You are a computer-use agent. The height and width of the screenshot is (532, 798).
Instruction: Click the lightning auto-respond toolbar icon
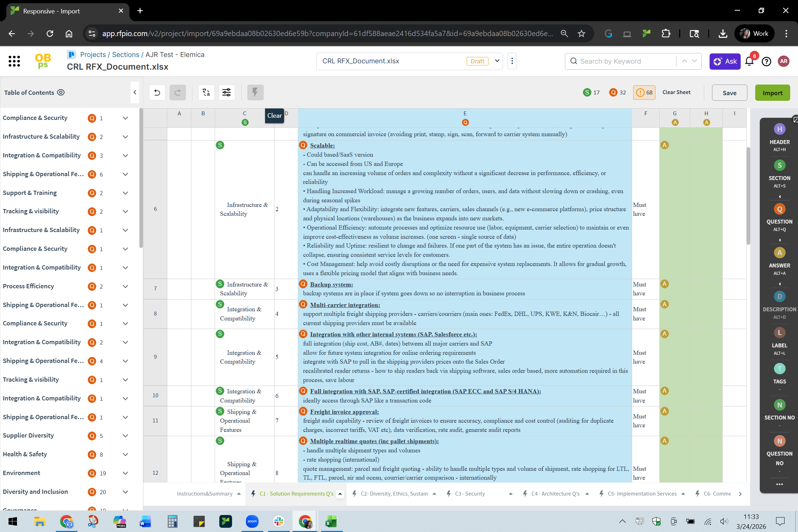[x=255, y=93]
